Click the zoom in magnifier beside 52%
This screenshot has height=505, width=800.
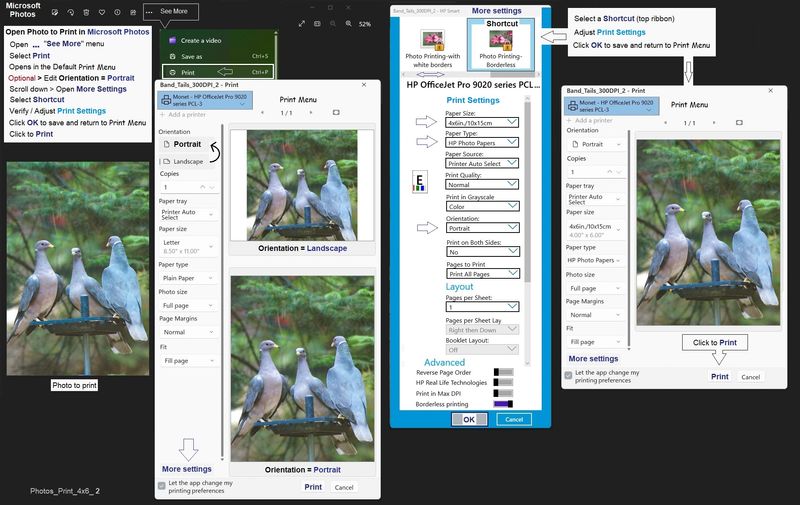tap(348, 23)
